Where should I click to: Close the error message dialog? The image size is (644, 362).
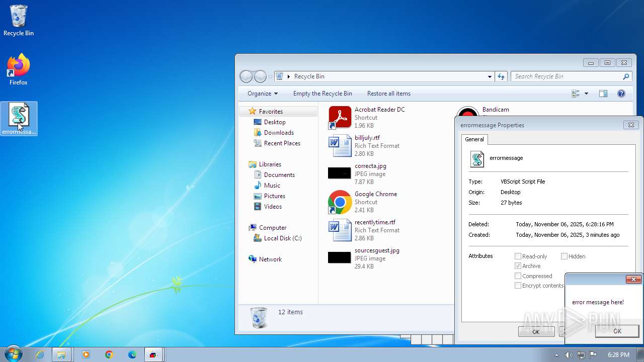tap(633, 279)
